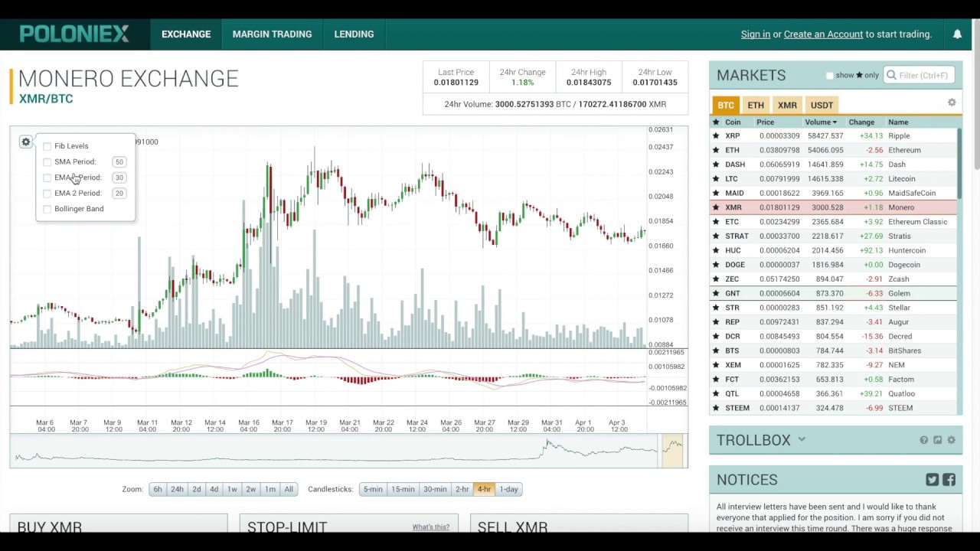Screen dimensions: 980x551
Task: Star the DASH market row
Action: pos(716,165)
